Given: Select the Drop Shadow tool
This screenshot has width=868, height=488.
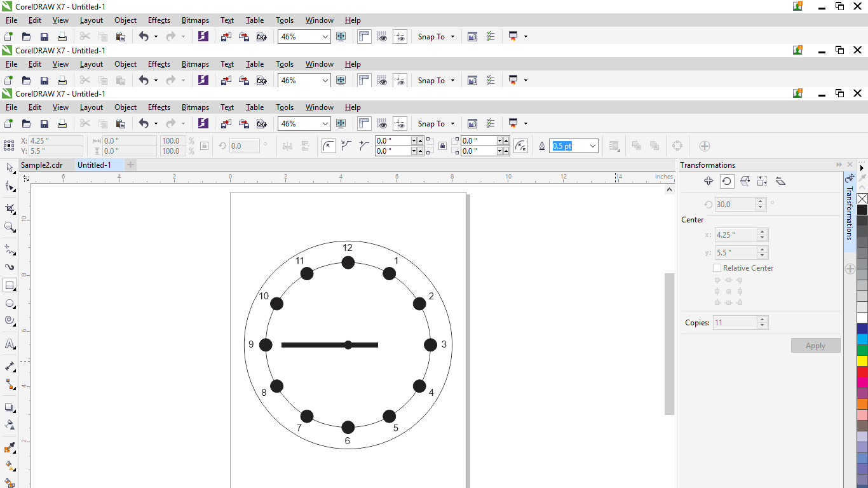Looking at the screenshot, I should (x=10, y=407).
